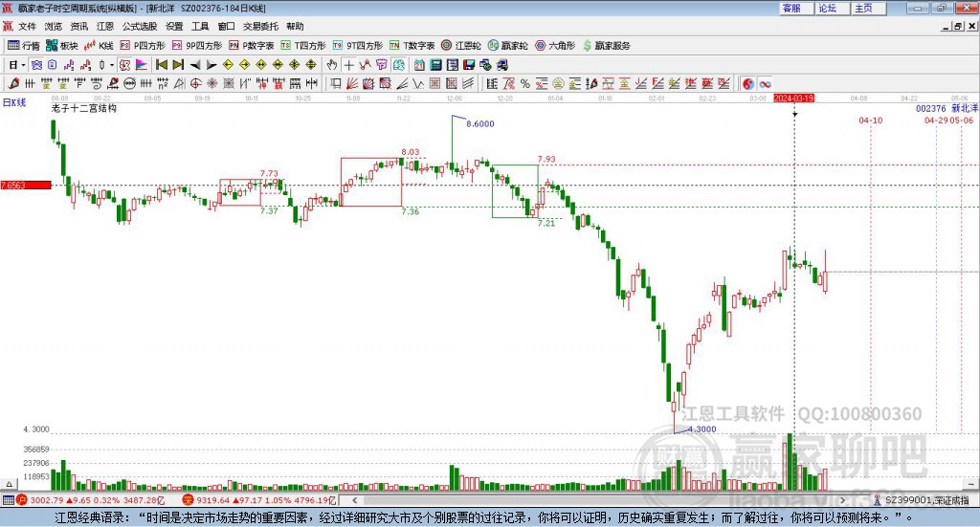Toggle the crosshair cursor tool
Viewport: 980px width, 527px height.
348,65
